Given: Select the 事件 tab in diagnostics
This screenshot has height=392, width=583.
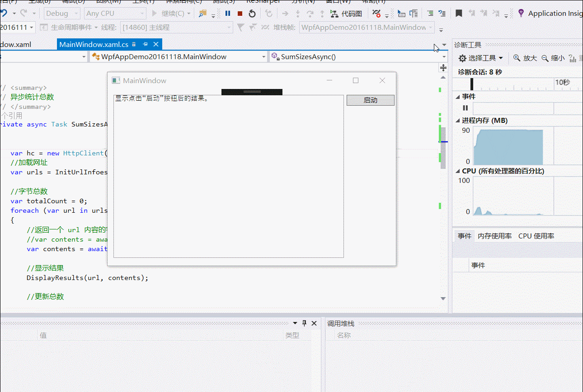Looking at the screenshot, I should coord(464,236).
